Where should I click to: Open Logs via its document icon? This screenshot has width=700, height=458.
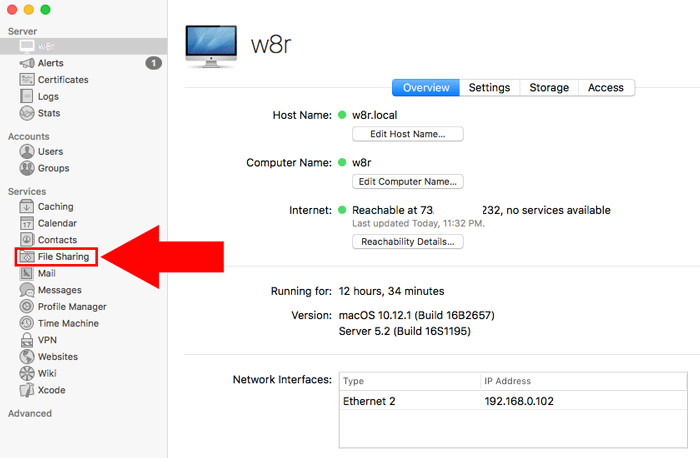(27, 96)
